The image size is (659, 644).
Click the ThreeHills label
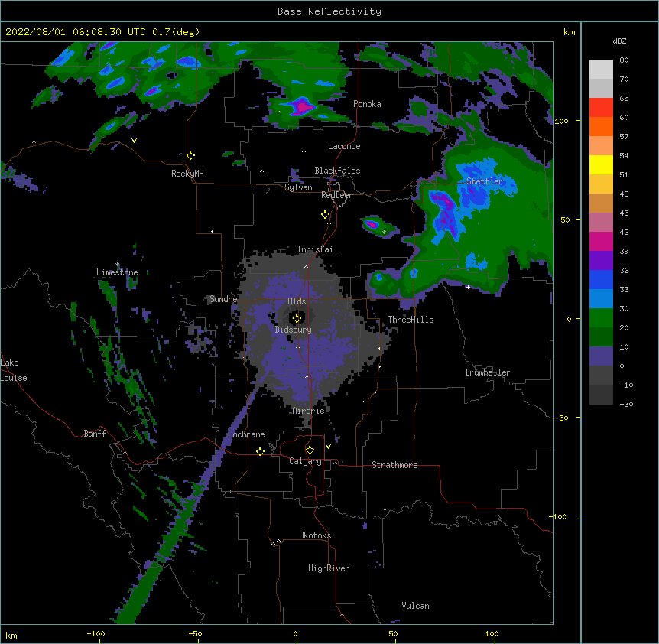[411, 320]
